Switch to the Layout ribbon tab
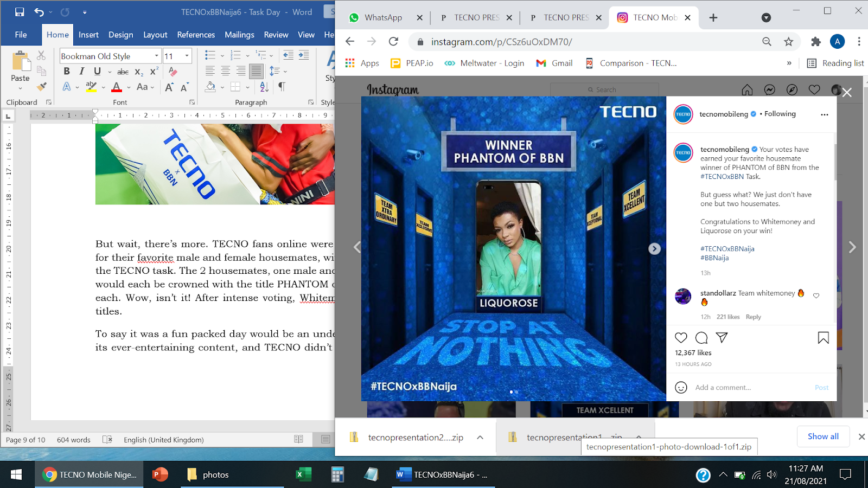Image resolution: width=868 pixels, height=488 pixels. (155, 35)
